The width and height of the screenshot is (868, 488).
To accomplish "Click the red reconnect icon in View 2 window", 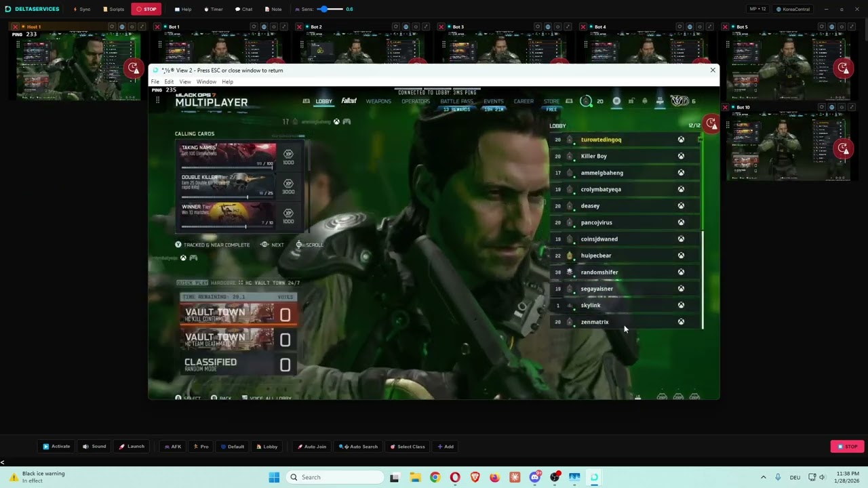I will point(711,123).
